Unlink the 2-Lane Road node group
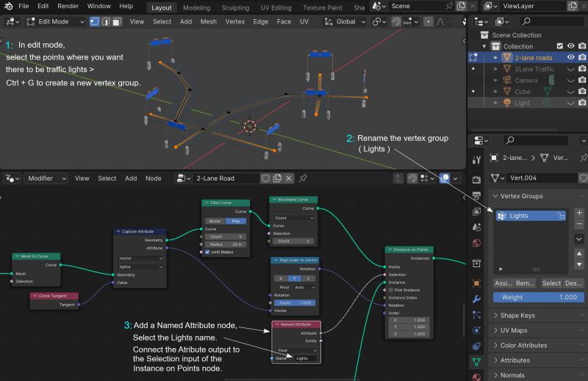The image size is (588, 381). click(289, 178)
